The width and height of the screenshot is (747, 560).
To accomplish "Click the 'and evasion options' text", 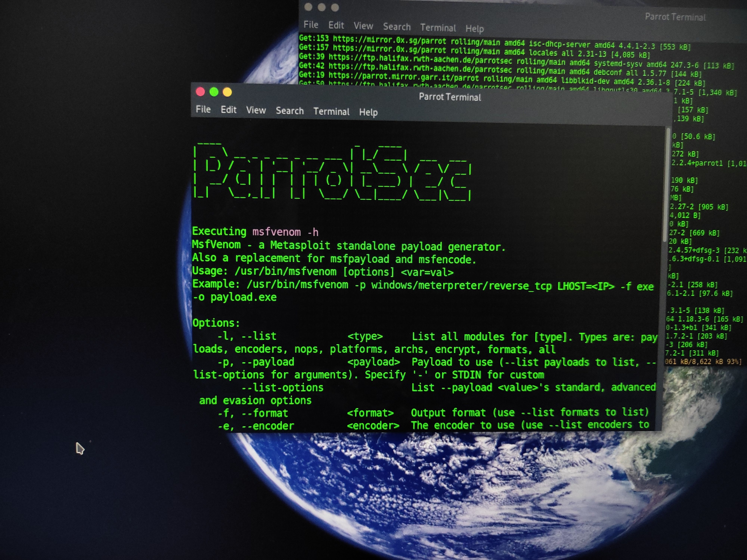I will click(255, 400).
